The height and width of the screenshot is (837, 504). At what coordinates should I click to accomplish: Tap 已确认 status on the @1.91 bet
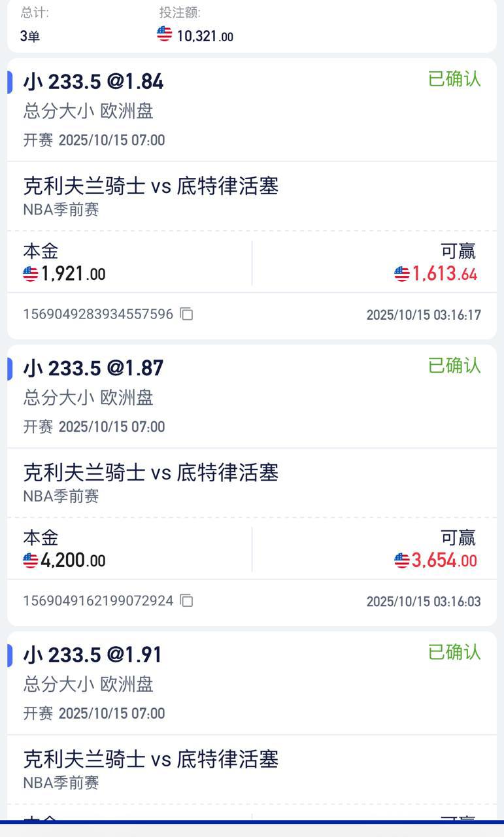point(454,652)
